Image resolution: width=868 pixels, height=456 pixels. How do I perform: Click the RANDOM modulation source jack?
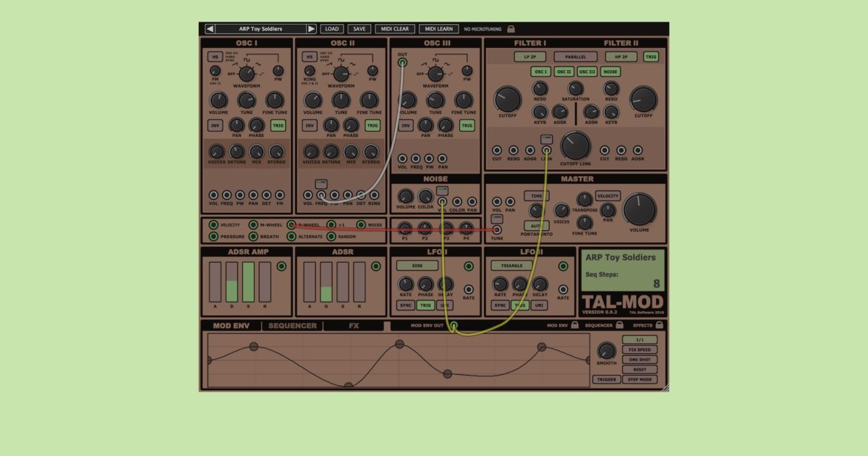point(331,237)
